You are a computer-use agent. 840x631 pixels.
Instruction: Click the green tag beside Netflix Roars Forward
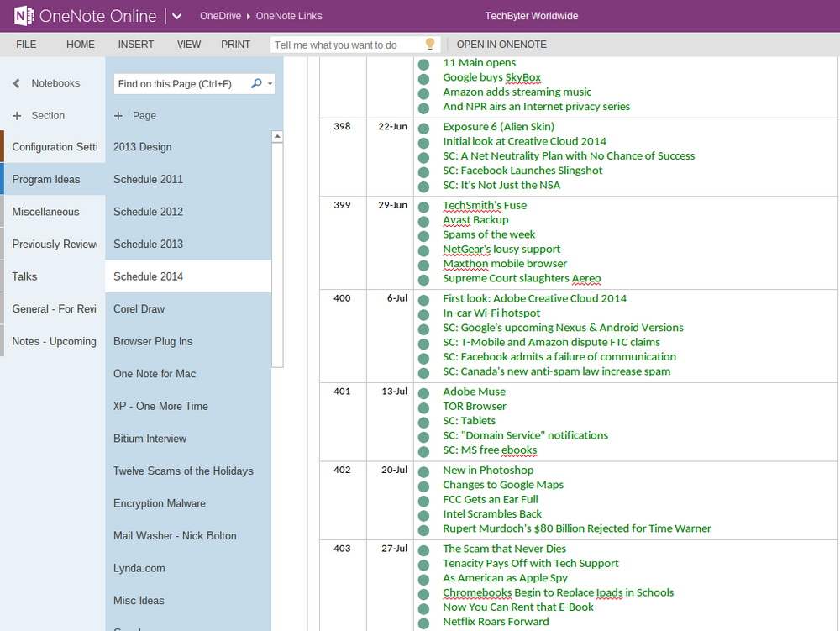423,623
